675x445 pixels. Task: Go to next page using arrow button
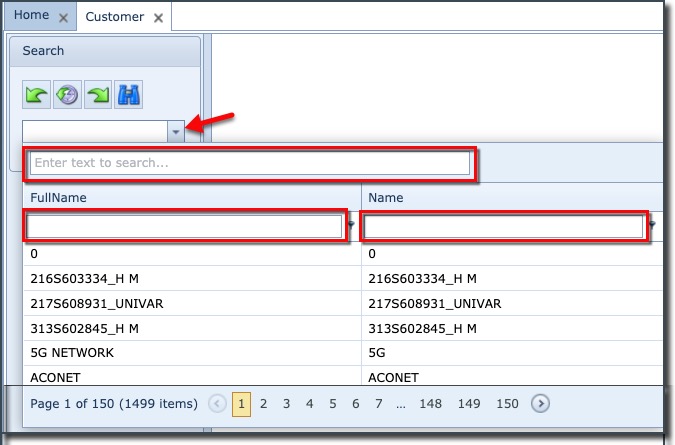pos(540,404)
